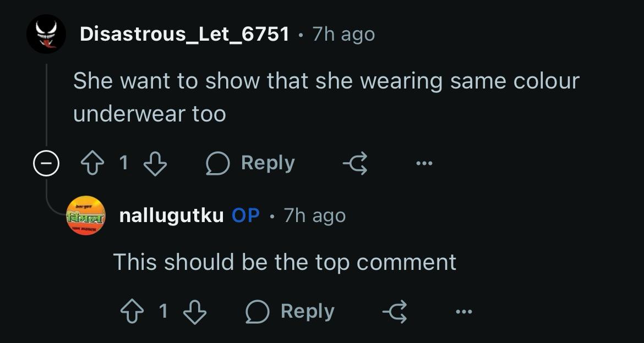Open Disastrous_Let_6751's avatar

click(46, 34)
